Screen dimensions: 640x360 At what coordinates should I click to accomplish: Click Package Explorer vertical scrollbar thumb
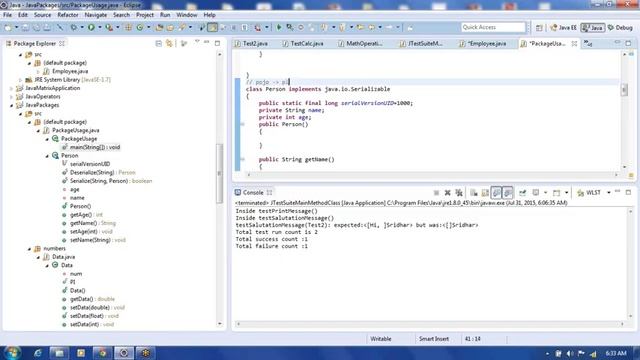point(220,173)
